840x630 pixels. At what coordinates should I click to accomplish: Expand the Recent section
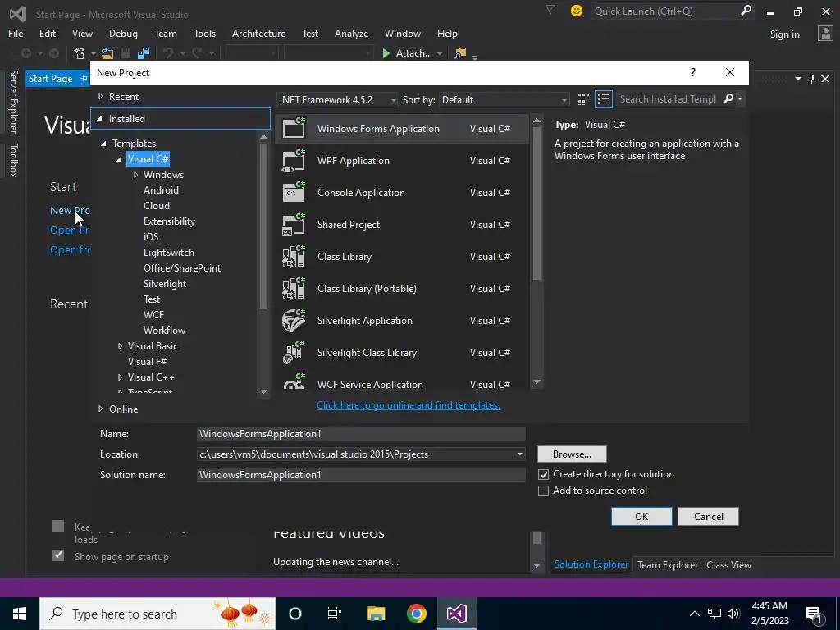[x=100, y=97]
